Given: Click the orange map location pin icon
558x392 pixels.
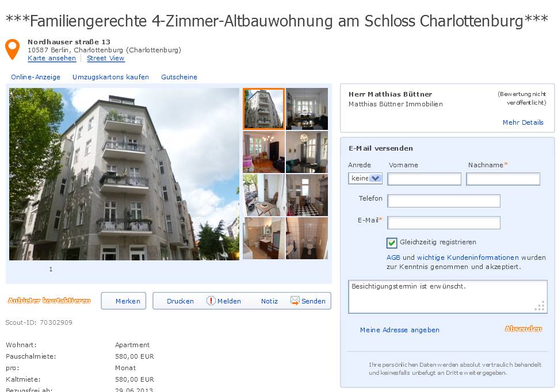Looking at the screenshot, I should point(13,49).
